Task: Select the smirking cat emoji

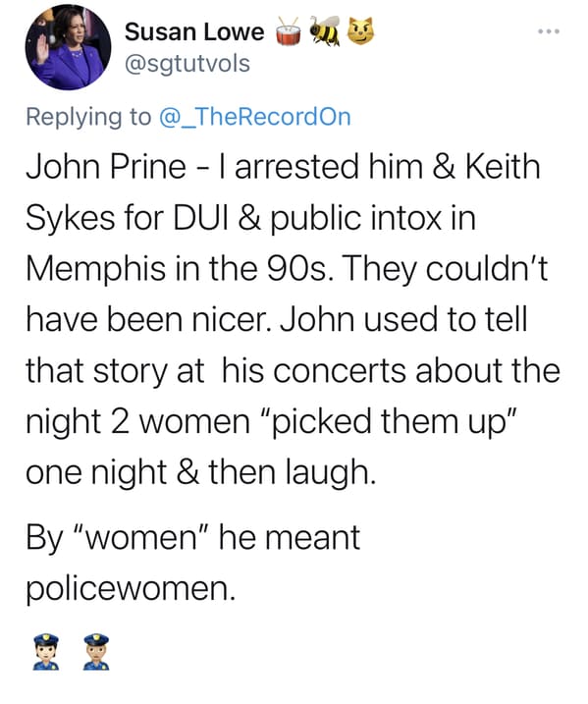Action: coord(361,30)
